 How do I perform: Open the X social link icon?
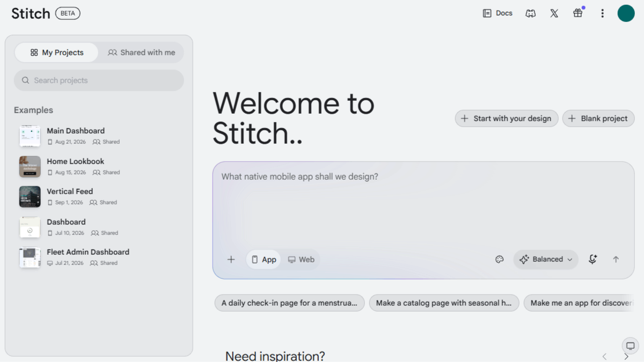(x=554, y=13)
